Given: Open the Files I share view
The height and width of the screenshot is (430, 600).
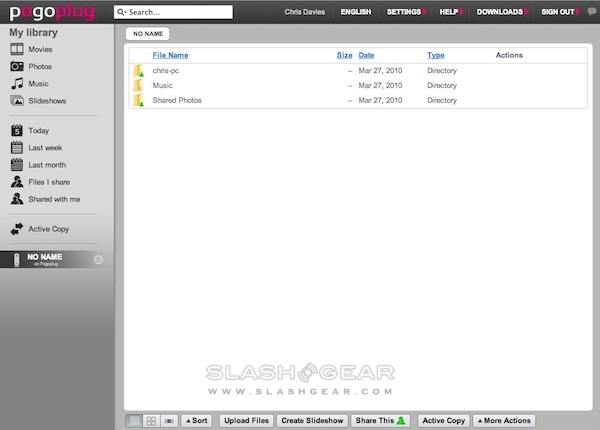Looking at the screenshot, I should click(49, 182).
